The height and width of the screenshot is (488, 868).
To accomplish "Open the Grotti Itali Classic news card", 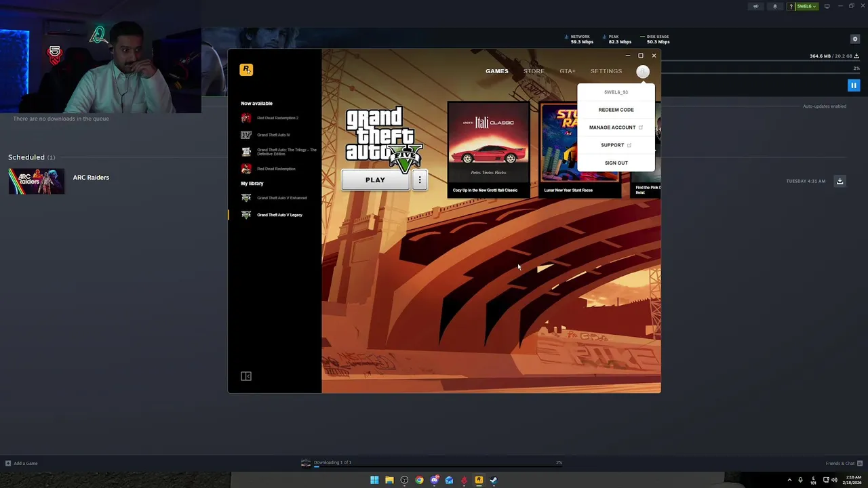I will click(488, 150).
